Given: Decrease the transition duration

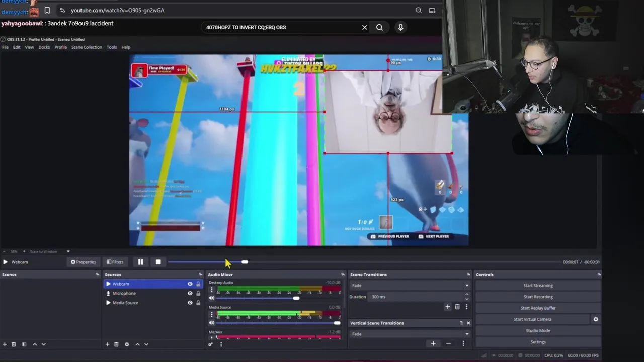Looking at the screenshot, I should [467, 299].
